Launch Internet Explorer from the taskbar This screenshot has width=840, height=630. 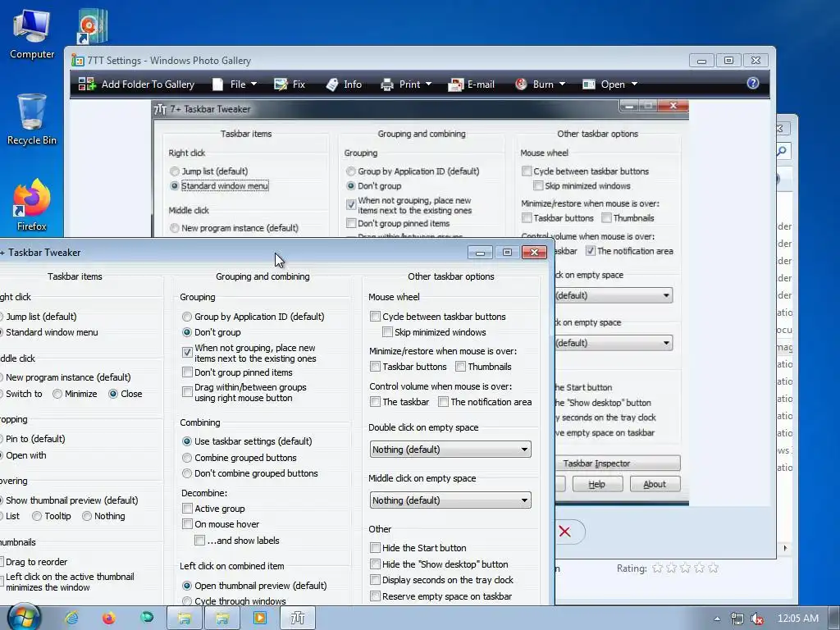[x=71, y=619]
